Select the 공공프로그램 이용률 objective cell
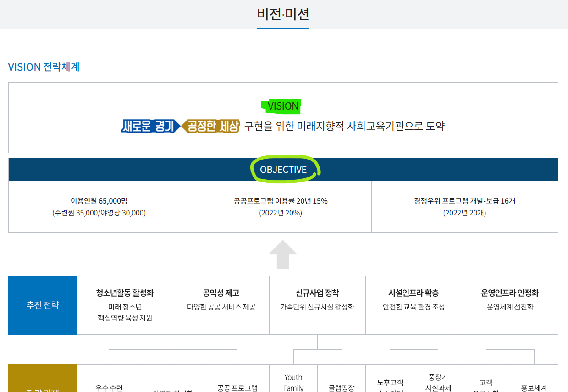This screenshot has height=392, width=568. click(281, 207)
